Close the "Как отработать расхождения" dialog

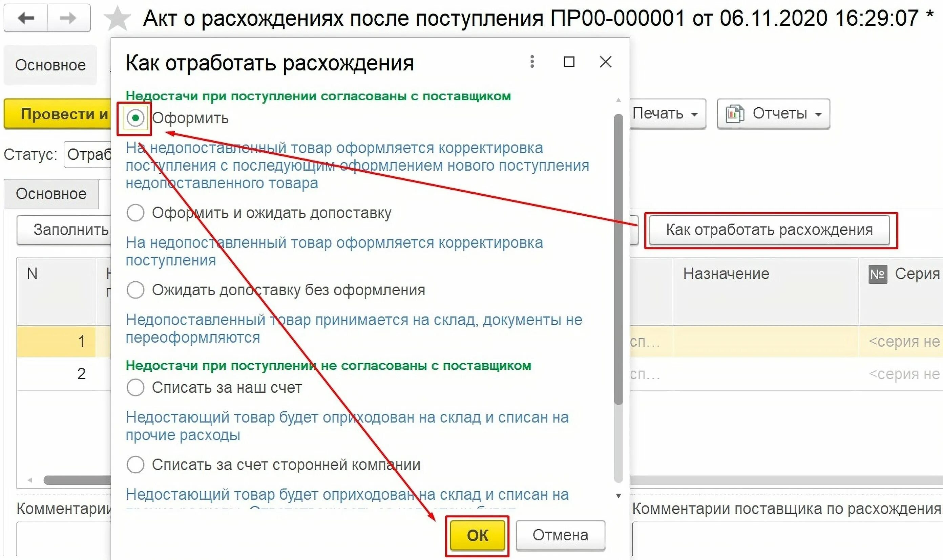(606, 62)
